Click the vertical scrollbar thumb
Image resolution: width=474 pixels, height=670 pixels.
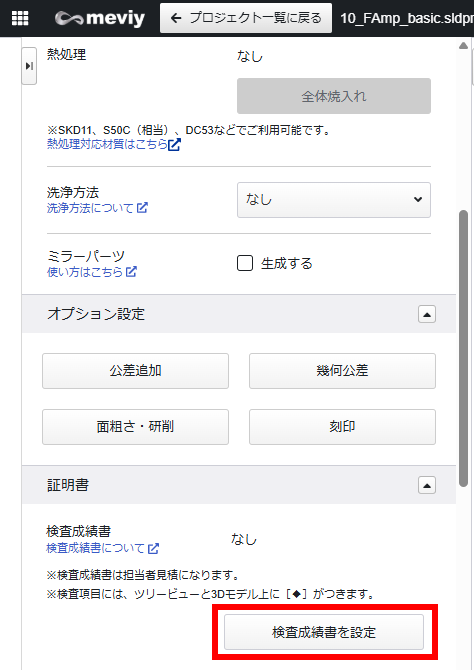click(463, 348)
